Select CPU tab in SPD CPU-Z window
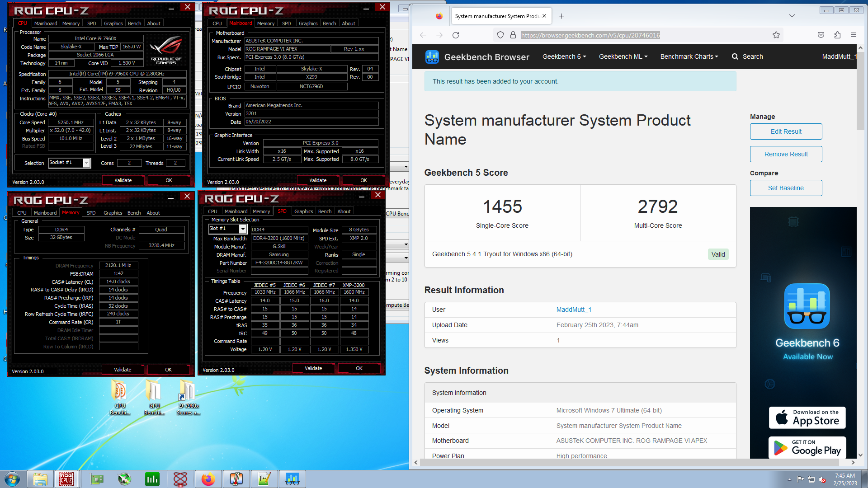Screen dimensions: 868x488 pos(213,211)
